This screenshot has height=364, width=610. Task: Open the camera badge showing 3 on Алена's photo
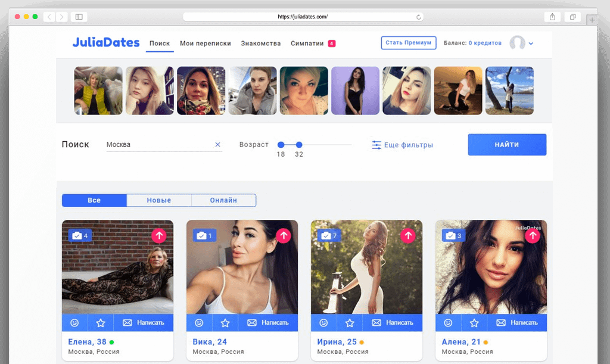[453, 236]
